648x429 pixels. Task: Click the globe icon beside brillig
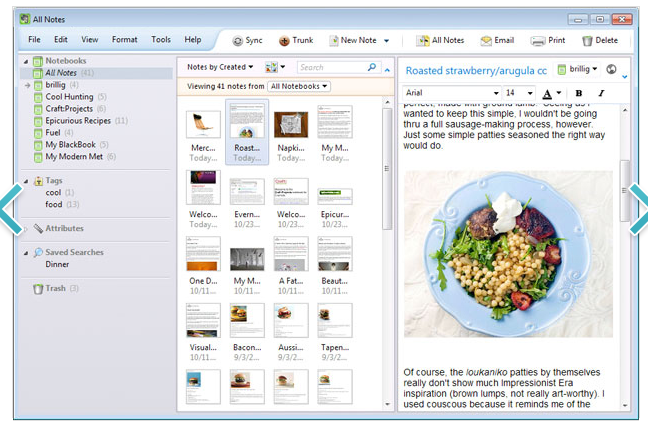tap(611, 69)
